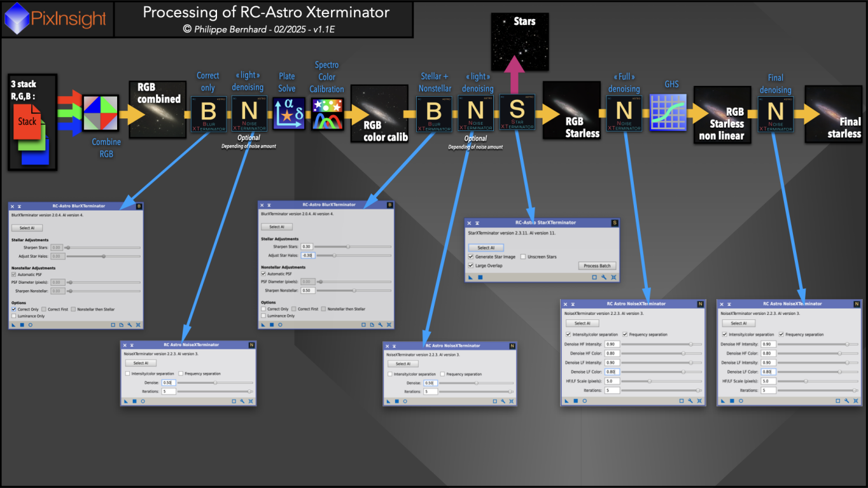Click New Instance triangle in the leftmost NoiseXTerminator dialog
Viewport: 868px width, 488px height.
(x=126, y=401)
